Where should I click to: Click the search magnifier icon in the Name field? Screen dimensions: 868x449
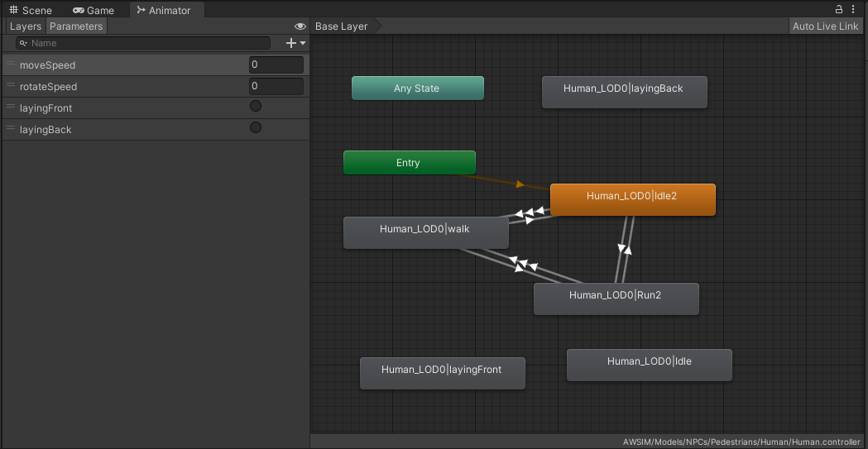(24, 43)
